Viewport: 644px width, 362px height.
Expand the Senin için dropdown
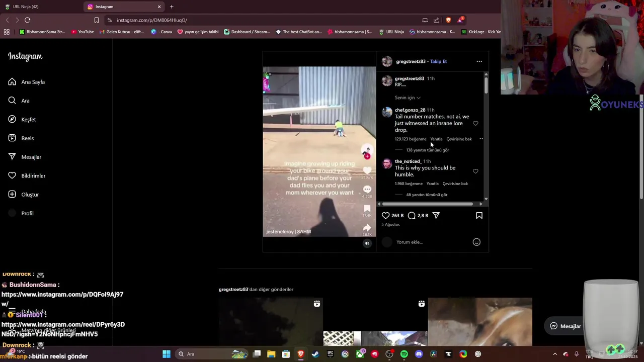click(408, 98)
